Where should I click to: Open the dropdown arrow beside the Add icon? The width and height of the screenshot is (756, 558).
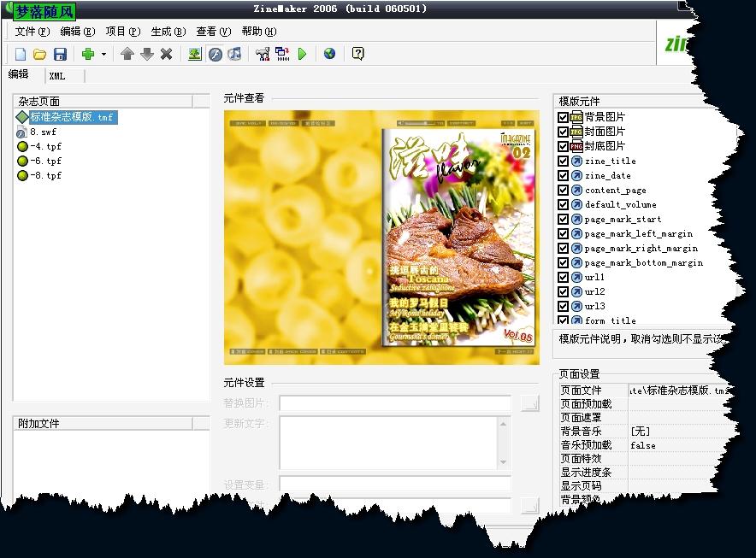103,54
